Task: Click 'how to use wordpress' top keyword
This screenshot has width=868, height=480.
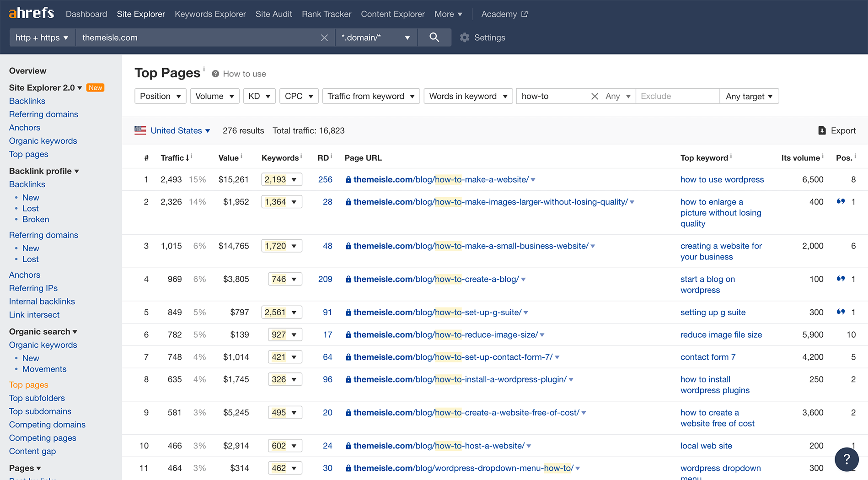Action: pyautogui.click(x=722, y=180)
